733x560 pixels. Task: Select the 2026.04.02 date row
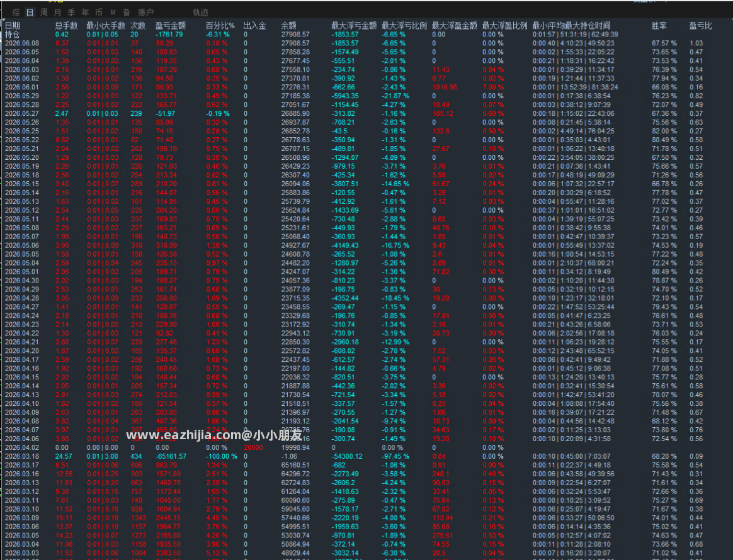pyautogui.click(x=22, y=447)
